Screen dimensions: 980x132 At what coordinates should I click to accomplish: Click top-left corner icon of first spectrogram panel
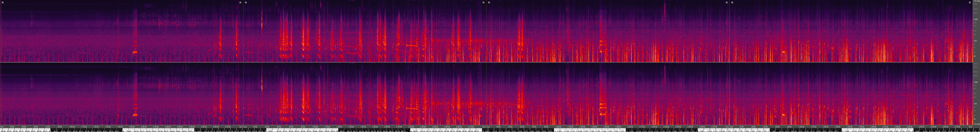(x=2, y=2)
